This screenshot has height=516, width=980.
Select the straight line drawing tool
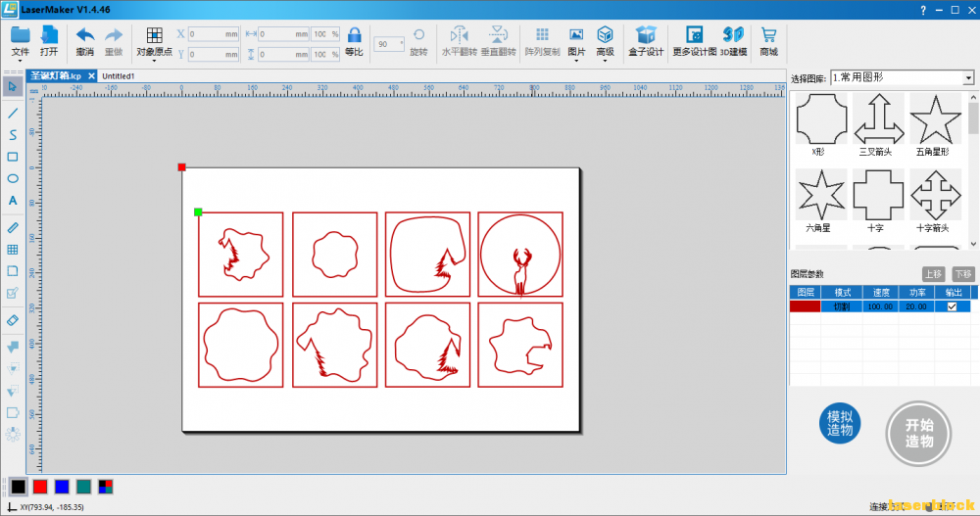(x=13, y=113)
